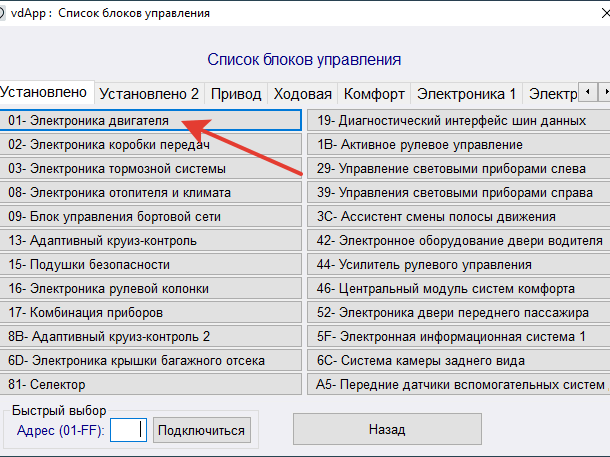610x457 pixels.
Task: Open 6C- Система камеры заднего вида
Action: coord(459,360)
